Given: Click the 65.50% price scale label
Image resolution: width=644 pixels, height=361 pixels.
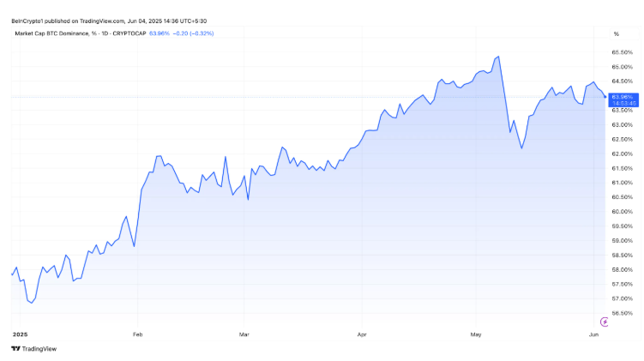Looking at the screenshot, I should click(623, 52).
